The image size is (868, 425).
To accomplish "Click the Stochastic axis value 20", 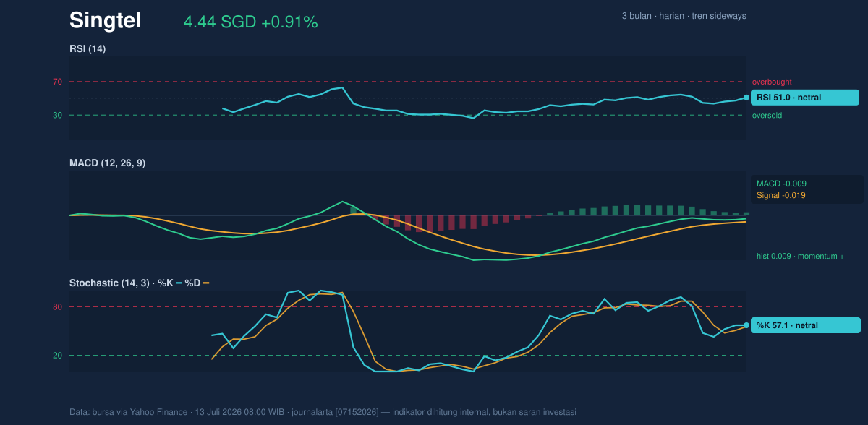I will click(x=58, y=356).
